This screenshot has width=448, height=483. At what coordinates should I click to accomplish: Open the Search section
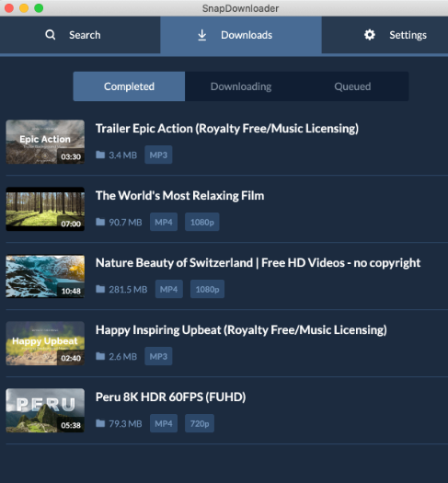[x=80, y=35]
